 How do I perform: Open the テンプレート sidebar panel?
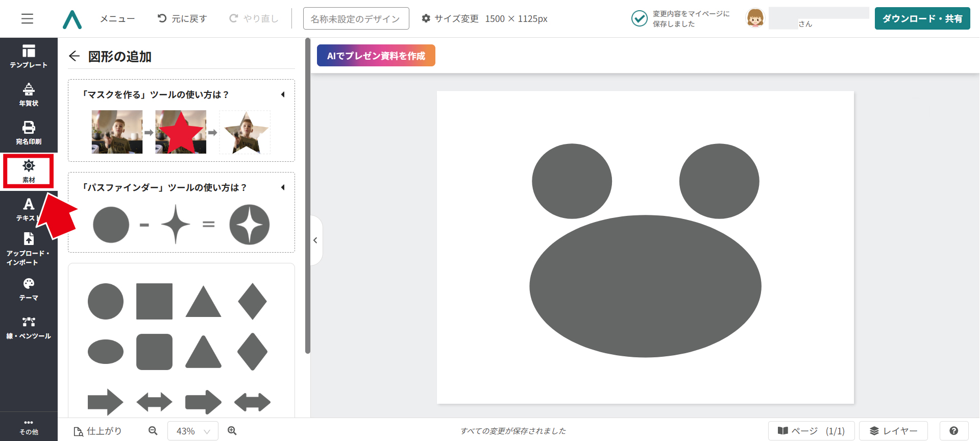[29, 56]
